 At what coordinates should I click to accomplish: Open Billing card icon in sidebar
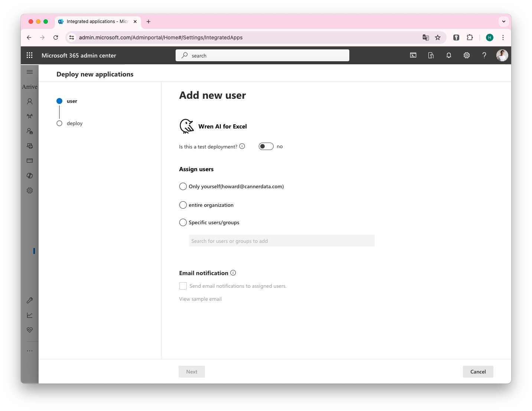[30, 161]
